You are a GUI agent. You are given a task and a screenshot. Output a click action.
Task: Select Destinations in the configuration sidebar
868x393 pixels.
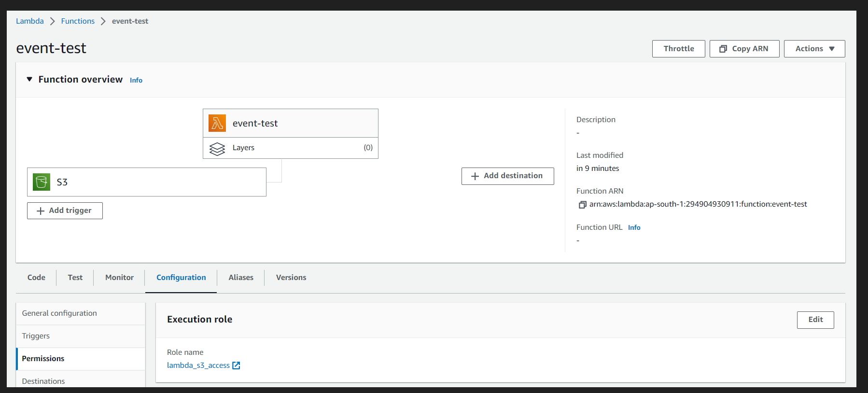[x=81, y=380]
